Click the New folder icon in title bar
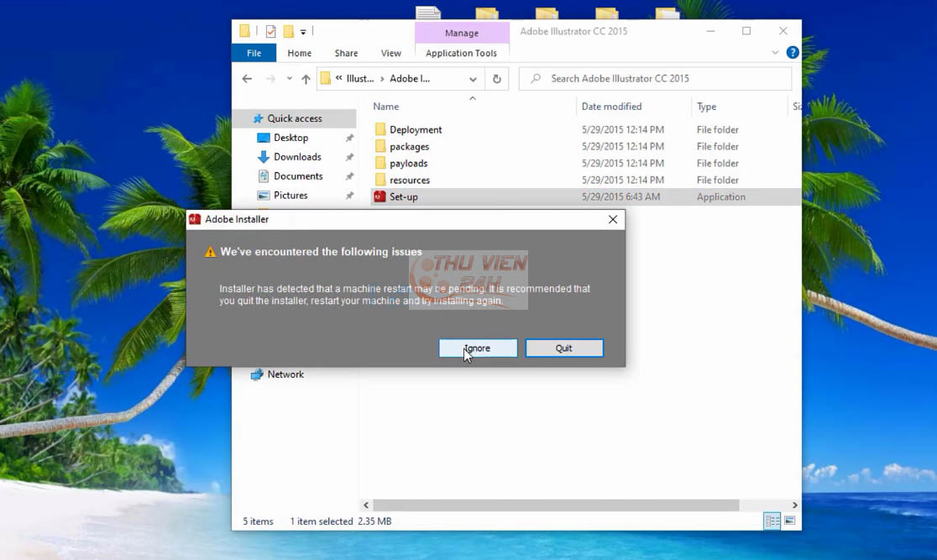 click(x=289, y=31)
